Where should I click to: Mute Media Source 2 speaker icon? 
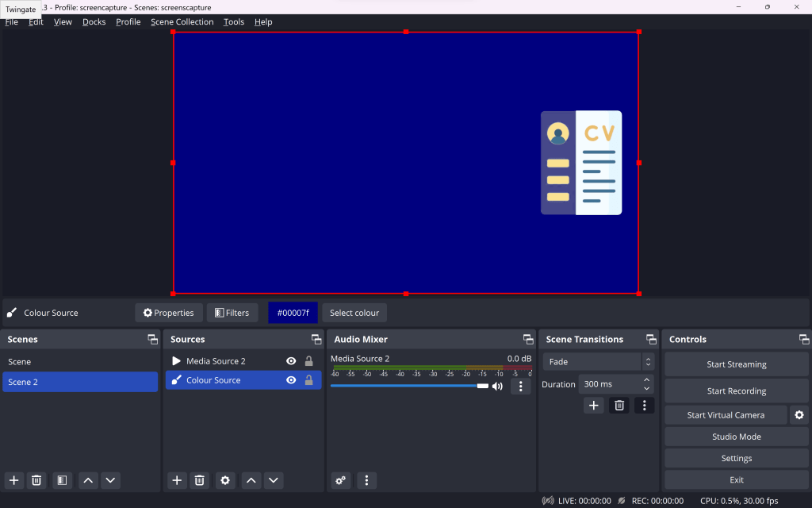coord(498,387)
